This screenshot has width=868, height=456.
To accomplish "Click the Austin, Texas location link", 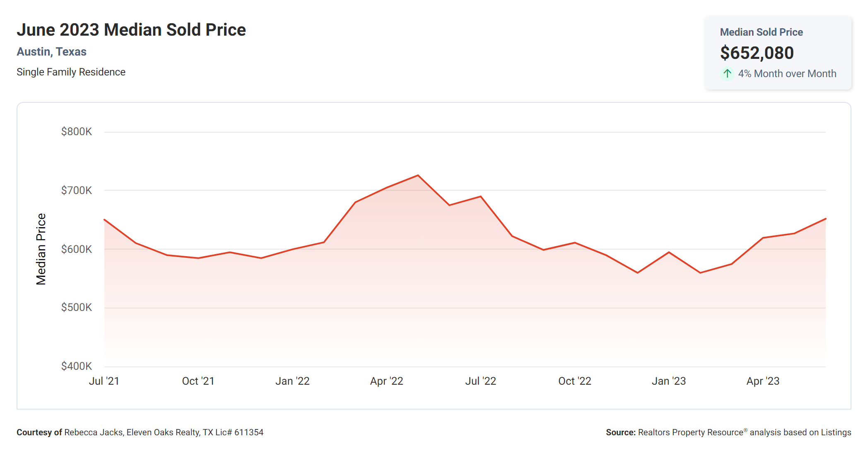I will pos(51,51).
